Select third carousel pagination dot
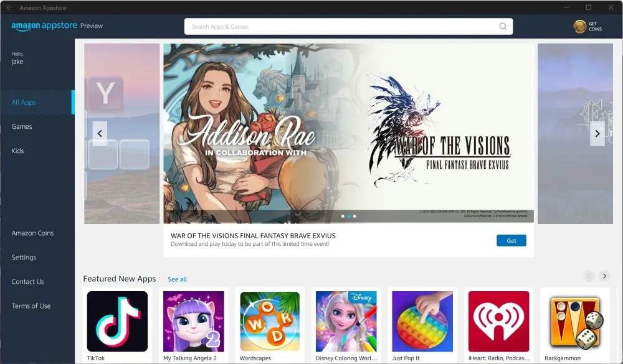This screenshot has height=364, width=623. (x=354, y=217)
